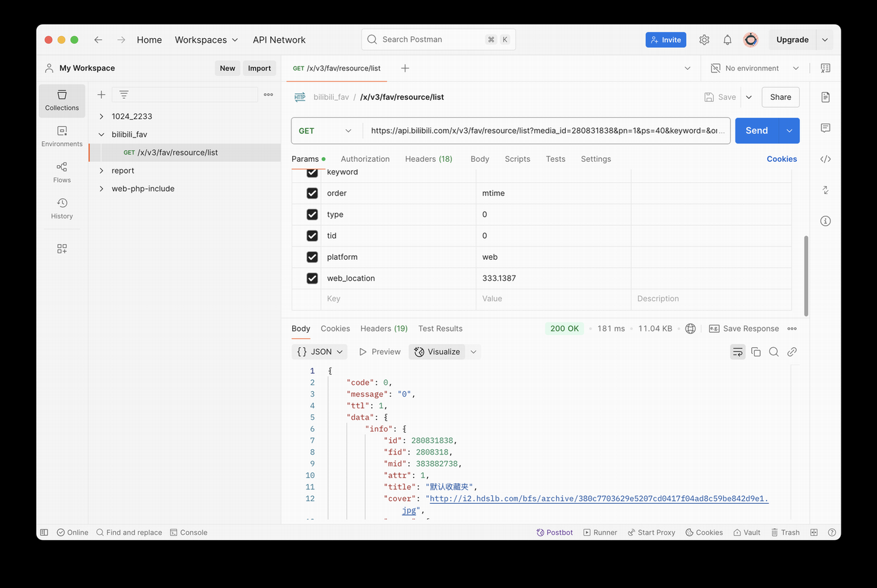Open help icon in status bar
Viewport: 877px width, 588px height.
(x=832, y=532)
